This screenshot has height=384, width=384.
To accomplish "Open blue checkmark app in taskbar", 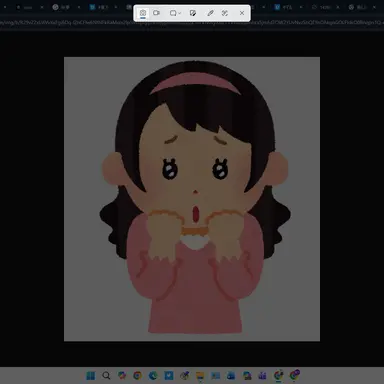I will click(169, 376).
